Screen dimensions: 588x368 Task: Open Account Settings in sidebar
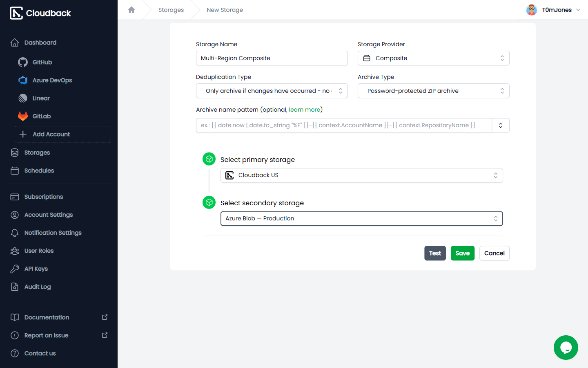(x=59, y=215)
